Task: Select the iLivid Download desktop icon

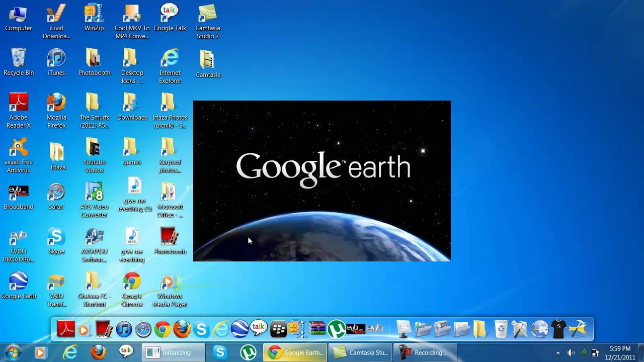Action: pos(56,22)
